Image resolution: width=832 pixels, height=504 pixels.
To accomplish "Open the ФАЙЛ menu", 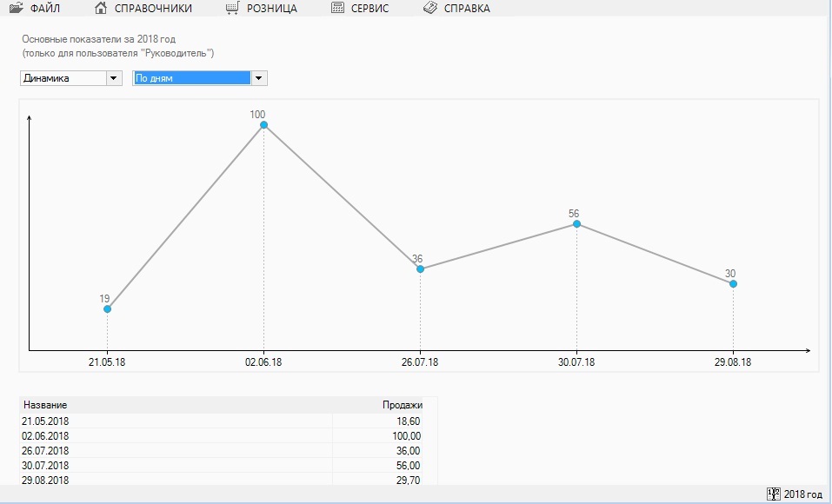I will [x=45, y=9].
